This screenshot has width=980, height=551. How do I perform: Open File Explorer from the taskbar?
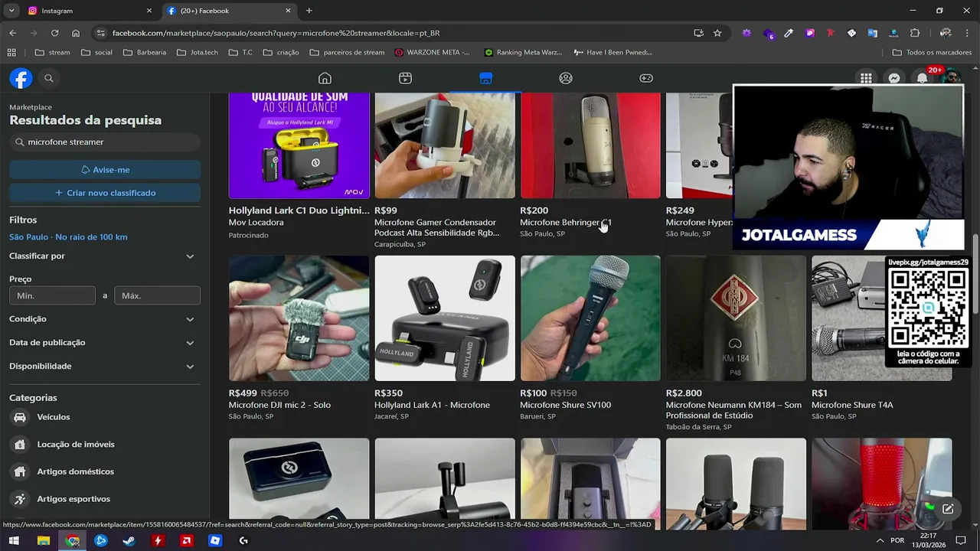44,540
